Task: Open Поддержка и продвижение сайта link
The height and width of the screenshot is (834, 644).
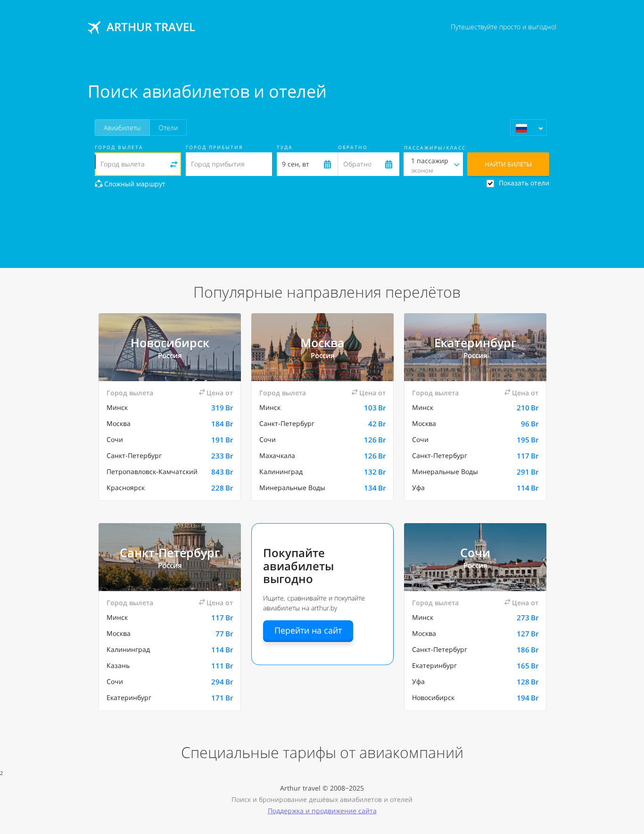Action: [x=322, y=811]
